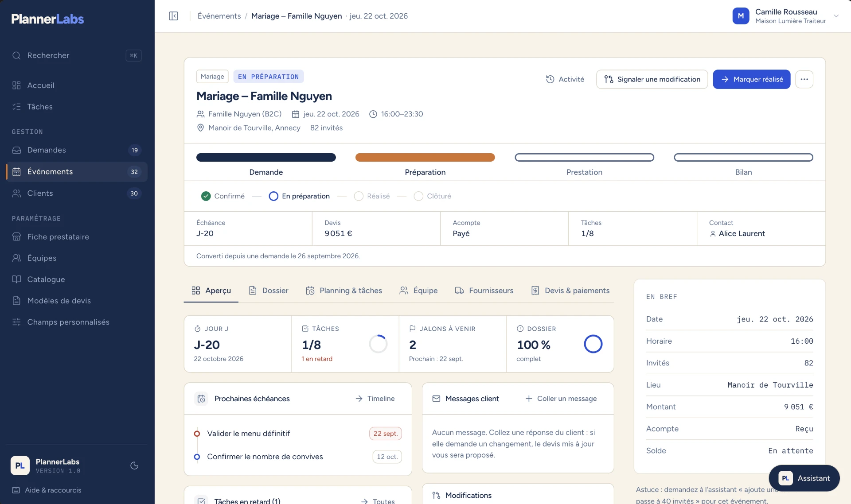Click the Modèles de devis document icon
851x504 pixels.
(16, 301)
